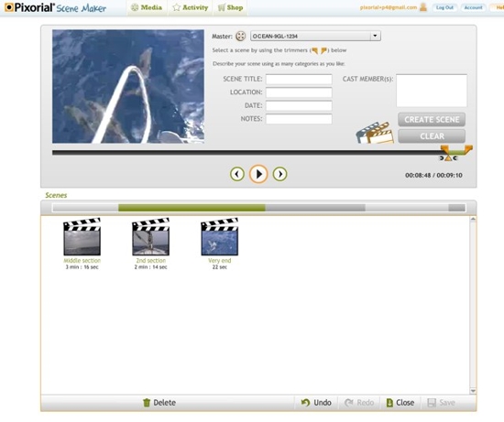This screenshot has height=422, width=504.
Task: Click the CREATE SCENE button
Action: pyautogui.click(x=432, y=120)
